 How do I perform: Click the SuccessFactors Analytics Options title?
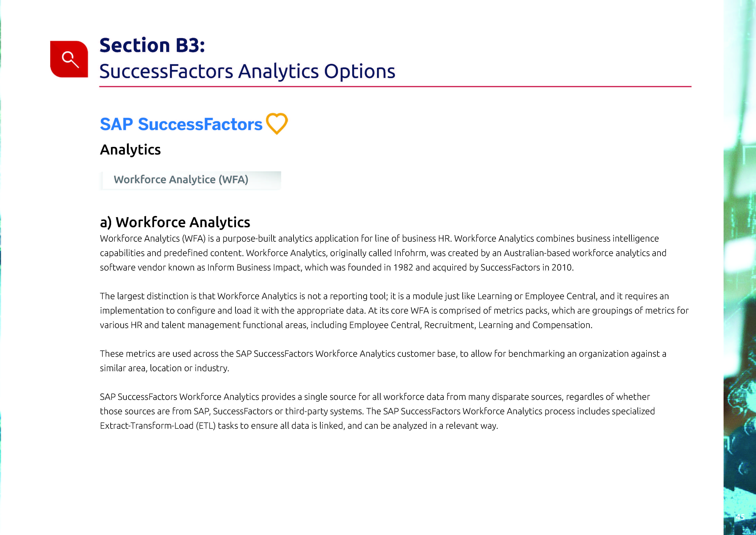247,71
